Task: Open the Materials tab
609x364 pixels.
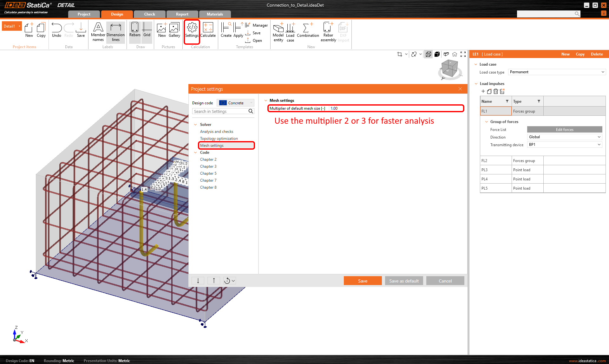Action: point(215,14)
